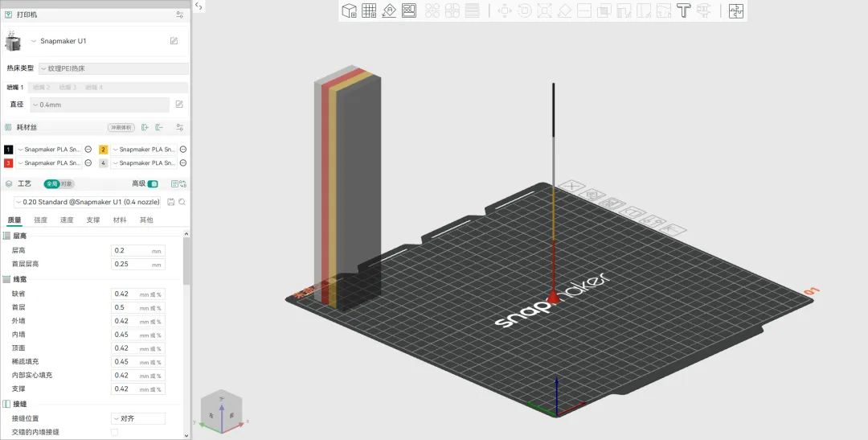
Task: Select the Move tool
Action: coord(504,10)
